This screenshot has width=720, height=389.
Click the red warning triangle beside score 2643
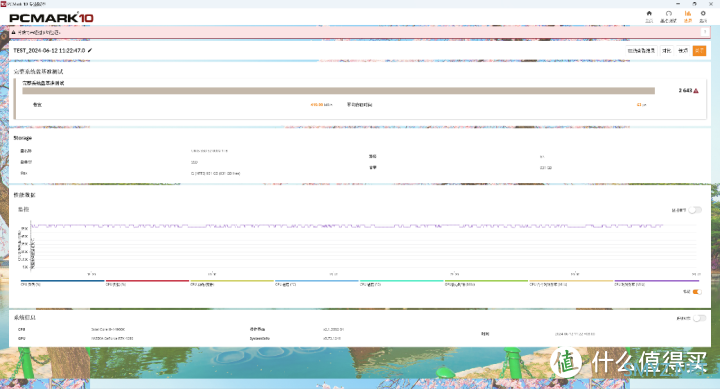click(696, 90)
